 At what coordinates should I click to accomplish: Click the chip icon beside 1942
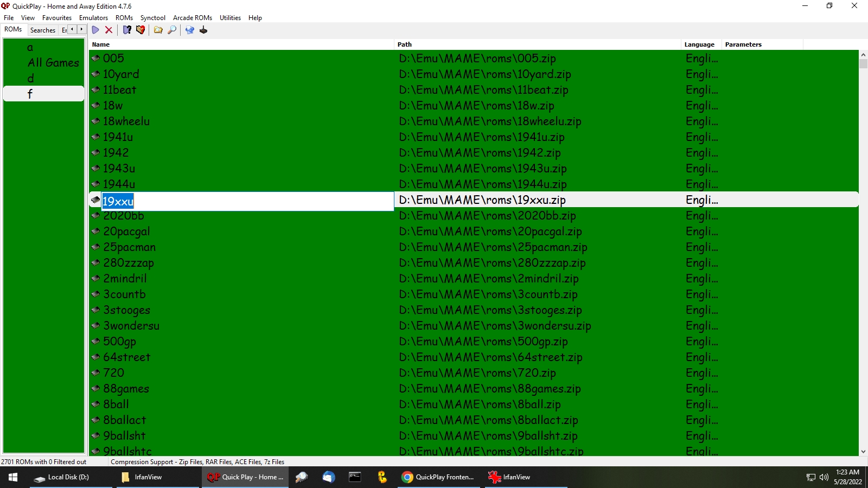pos(95,152)
